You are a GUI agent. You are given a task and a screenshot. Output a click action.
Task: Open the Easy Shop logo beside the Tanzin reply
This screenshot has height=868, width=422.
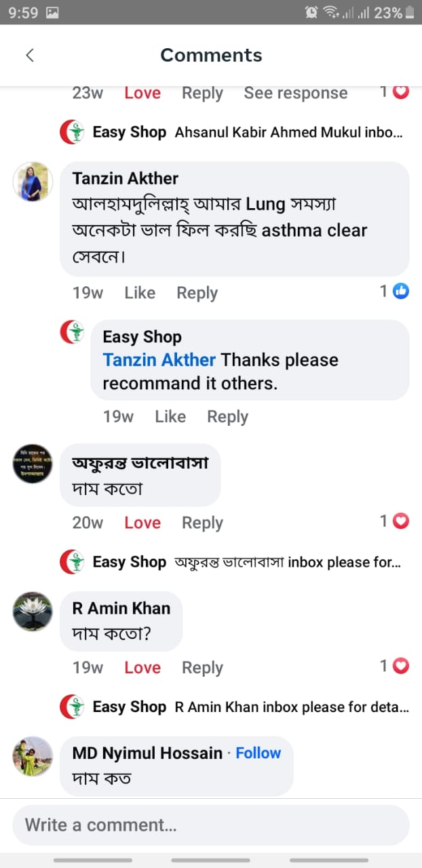tap(73, 332)
